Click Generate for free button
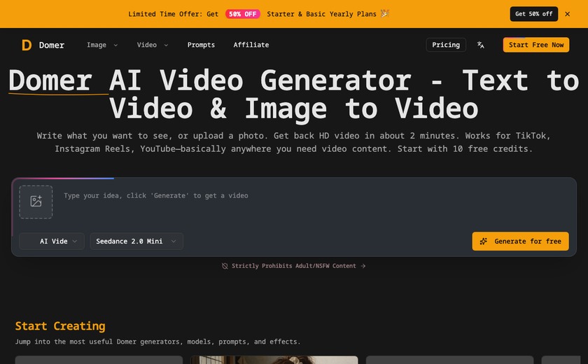588x364 pixels. tap(520, 241)
